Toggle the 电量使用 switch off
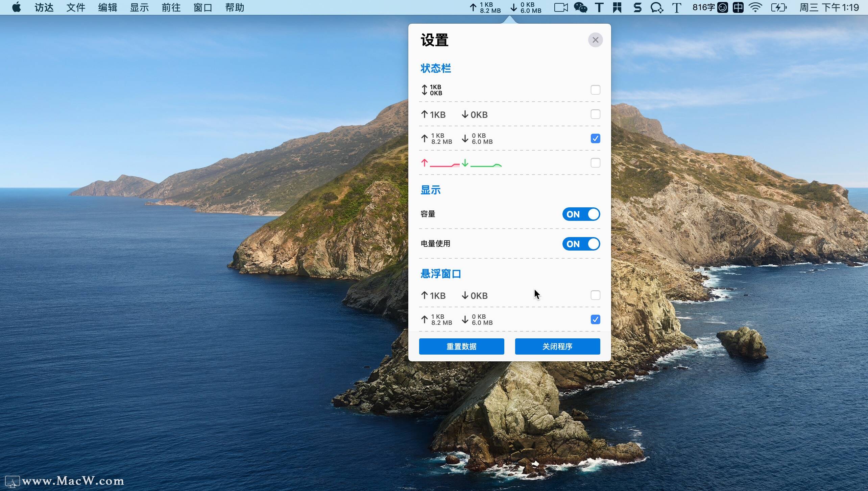Image resolution: width=868 pixels, height=491 pixels. [581, 244]
